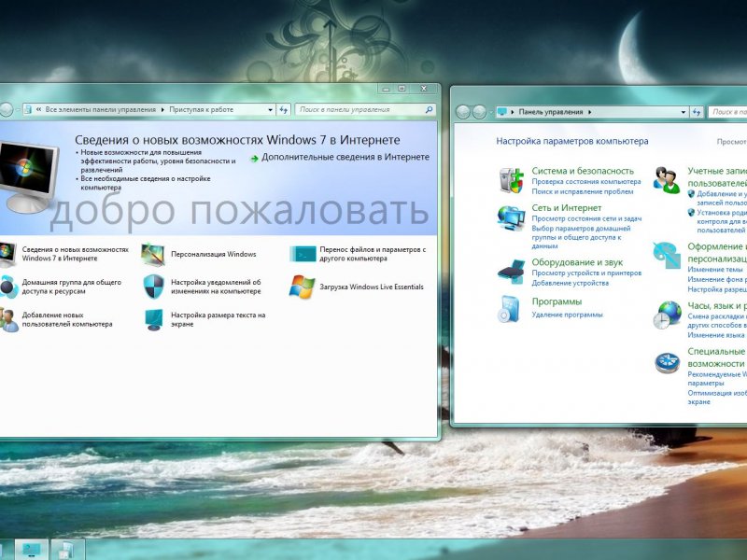Click the monitor icon in Панель управления address bar
Screen dimensions: 747x560
point(501,112)
